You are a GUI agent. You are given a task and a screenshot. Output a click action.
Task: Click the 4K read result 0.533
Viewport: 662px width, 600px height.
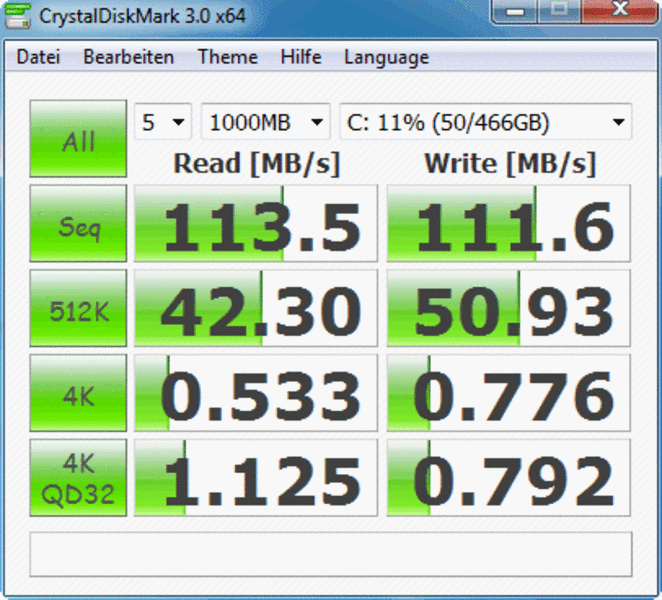256,393
